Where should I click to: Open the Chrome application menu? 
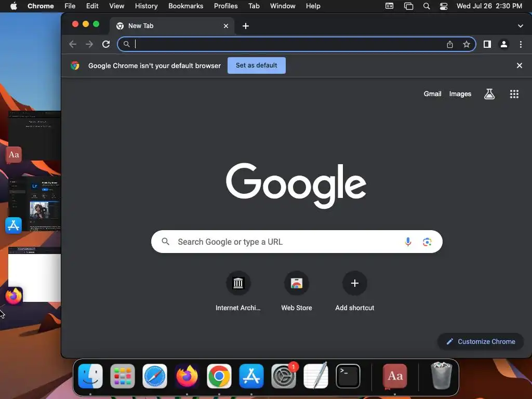tap(41, 6)
